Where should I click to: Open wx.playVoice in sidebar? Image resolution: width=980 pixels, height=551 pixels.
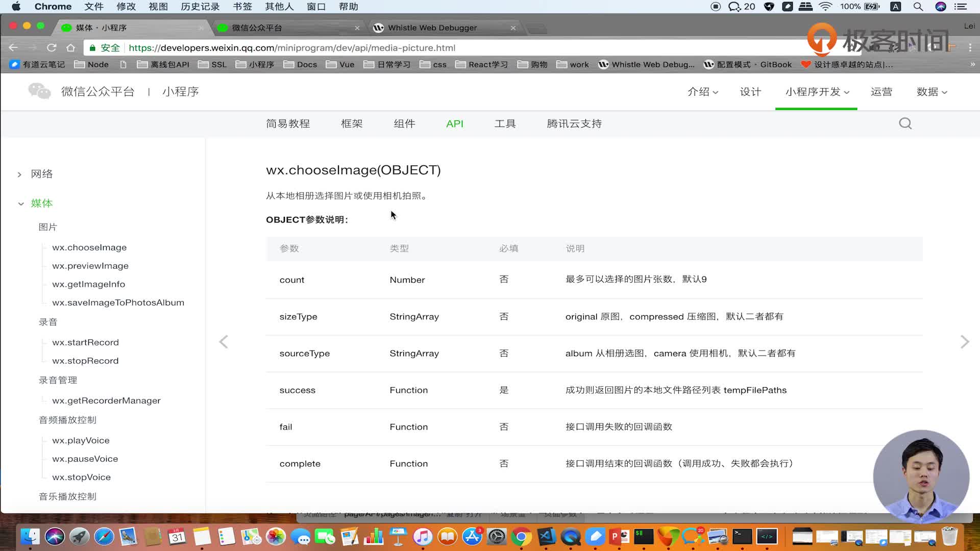click(x=81, y=440)
